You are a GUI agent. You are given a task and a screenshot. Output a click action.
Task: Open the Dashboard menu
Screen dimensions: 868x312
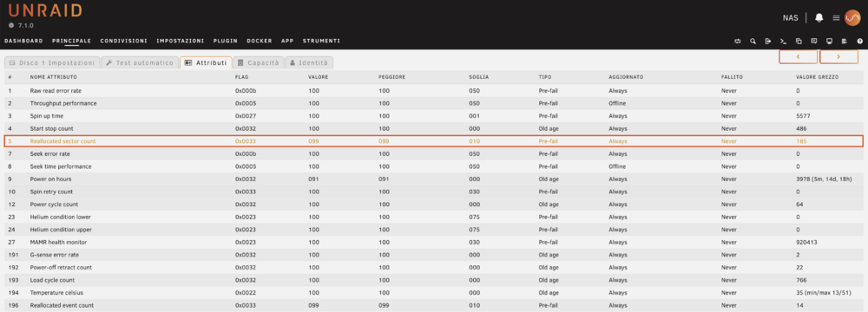coord(23,41)
